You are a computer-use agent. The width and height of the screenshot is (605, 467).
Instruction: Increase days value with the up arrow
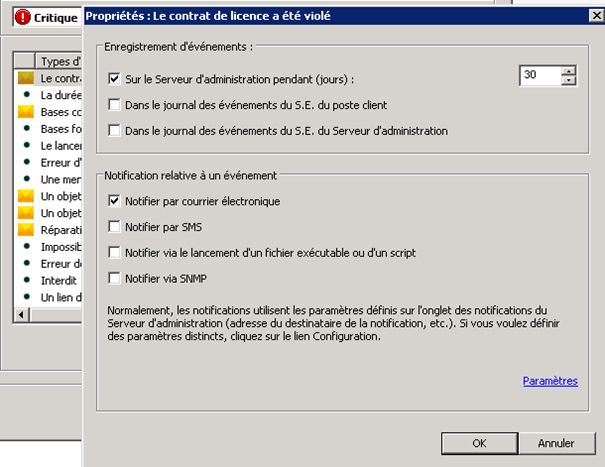[x=569, y=71]
